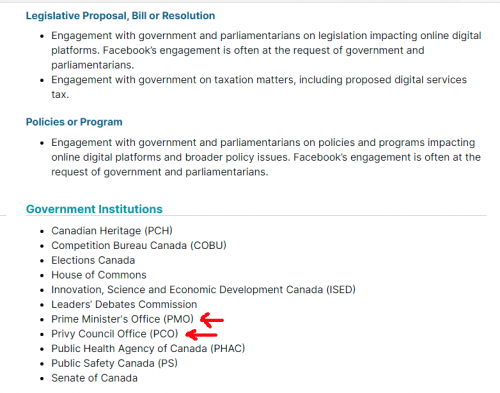Viewport: 500px width, 393px height.
Task: Click Public Health Agency of Canada (PHAC)
Action: pos(148,348)
